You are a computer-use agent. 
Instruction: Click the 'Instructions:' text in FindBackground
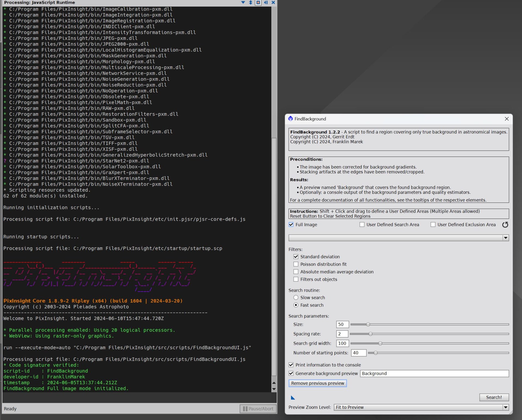(304, 211)
